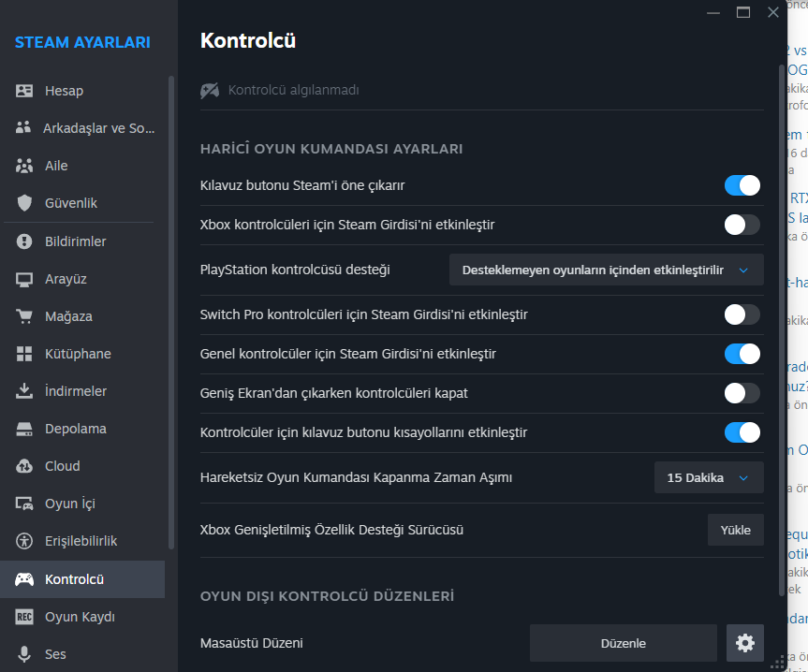
Task: Click the Mağaza shopping cart icon
Action: [x=24, y=316]
